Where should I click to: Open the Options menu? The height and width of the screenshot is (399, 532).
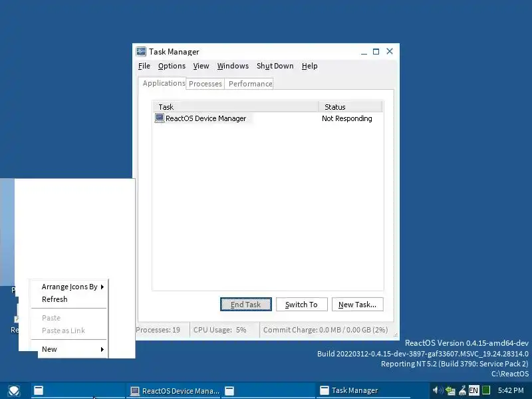[172, 66]
